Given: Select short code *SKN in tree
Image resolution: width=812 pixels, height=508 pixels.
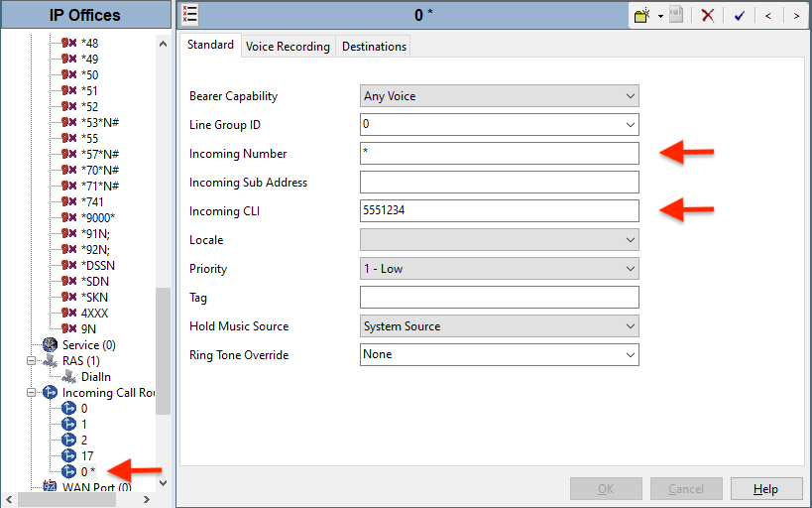Looking at the screenshot, I should [x=94, y=297].
